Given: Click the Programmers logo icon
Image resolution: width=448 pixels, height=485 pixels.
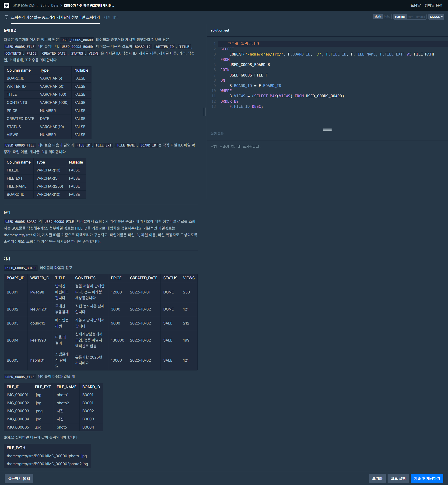Looking at the screenshot, I should pyautogui.click(x=7, y=5).
